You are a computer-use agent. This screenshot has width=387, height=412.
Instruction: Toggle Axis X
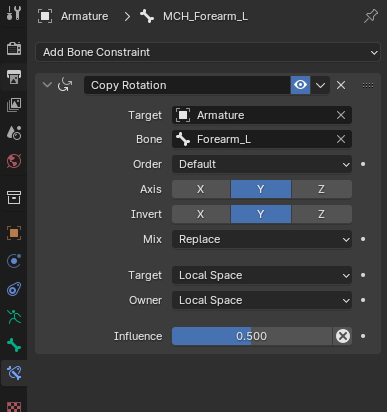point(201,189)
